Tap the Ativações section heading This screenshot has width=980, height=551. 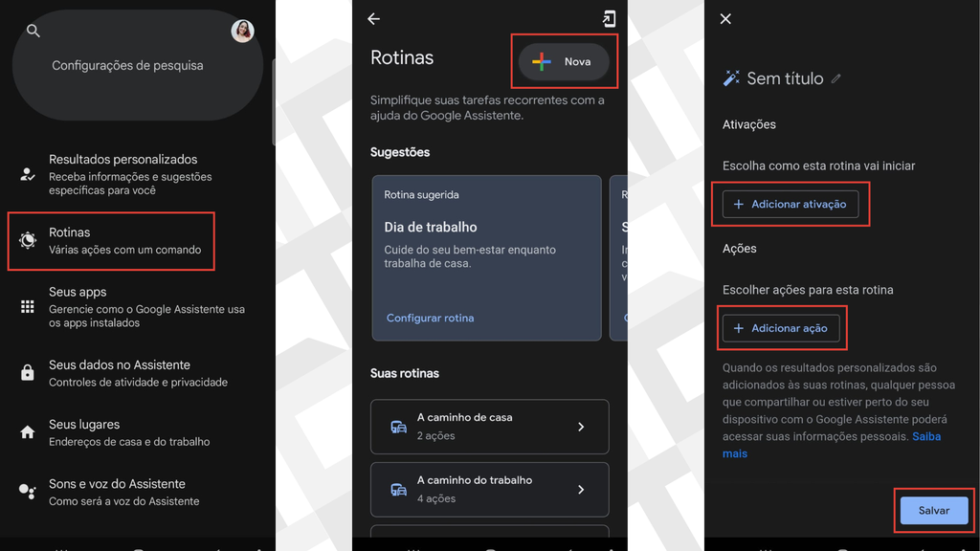tap(748, 124)
